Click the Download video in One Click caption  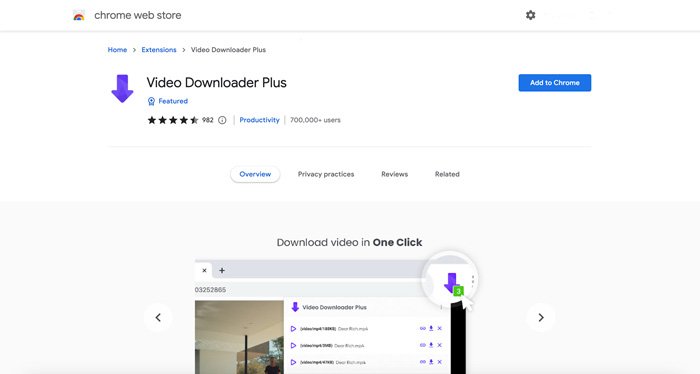point(350,242)
